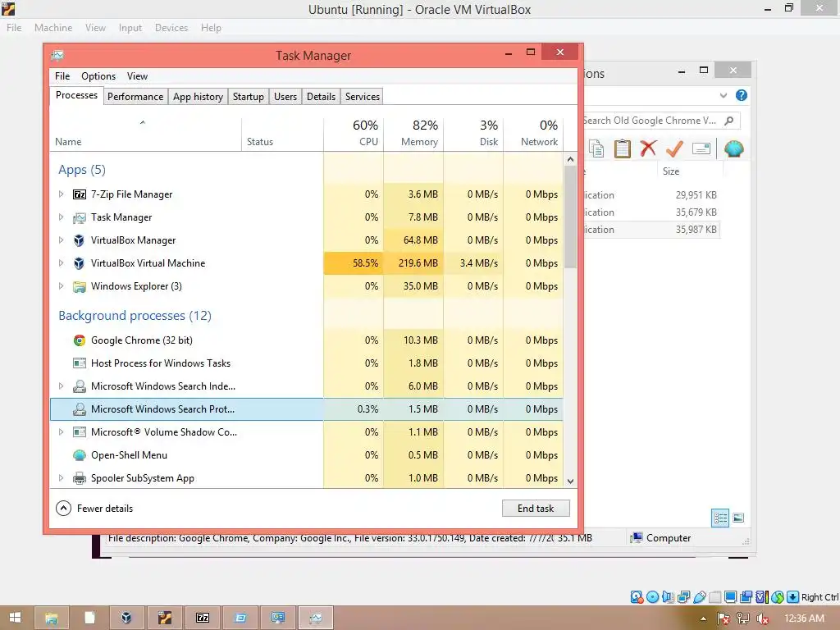The height and width of the screenshot is (630, 840).
Task: Expand Microsoft Volume Shadow Copy group
Action: tap(61, 432)
